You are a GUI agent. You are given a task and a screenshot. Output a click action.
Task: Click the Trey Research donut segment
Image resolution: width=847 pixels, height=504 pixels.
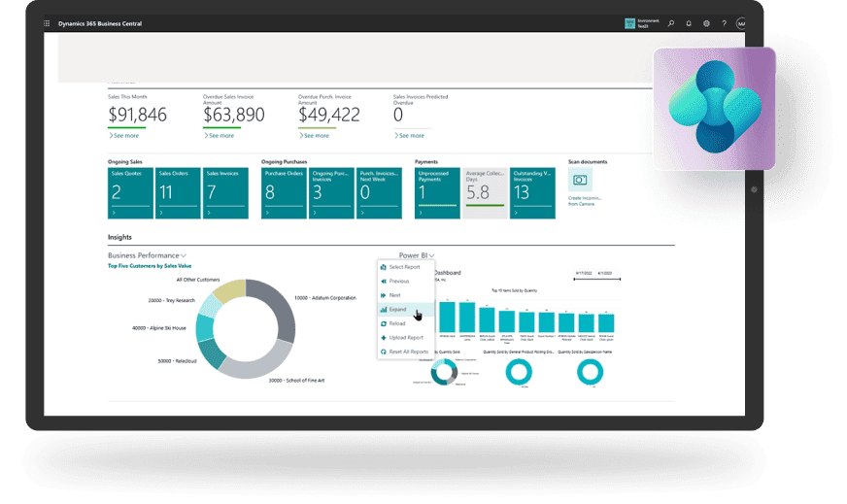coord(210,306)
